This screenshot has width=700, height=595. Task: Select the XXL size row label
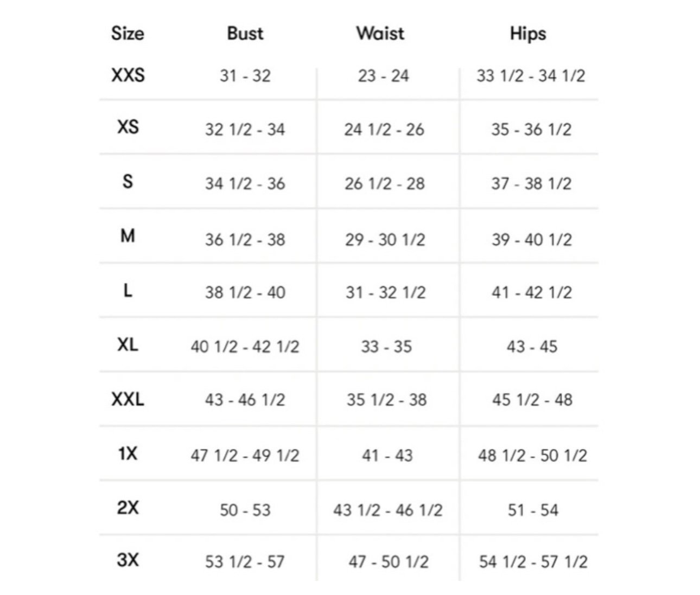pyautogui.click(x=128, y=399)
